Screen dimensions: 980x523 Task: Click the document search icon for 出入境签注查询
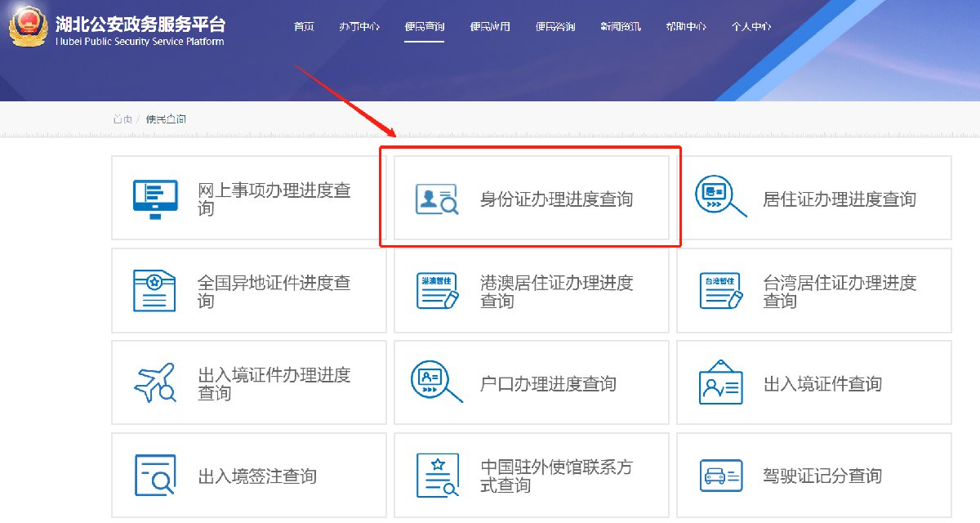pos(154,475)
